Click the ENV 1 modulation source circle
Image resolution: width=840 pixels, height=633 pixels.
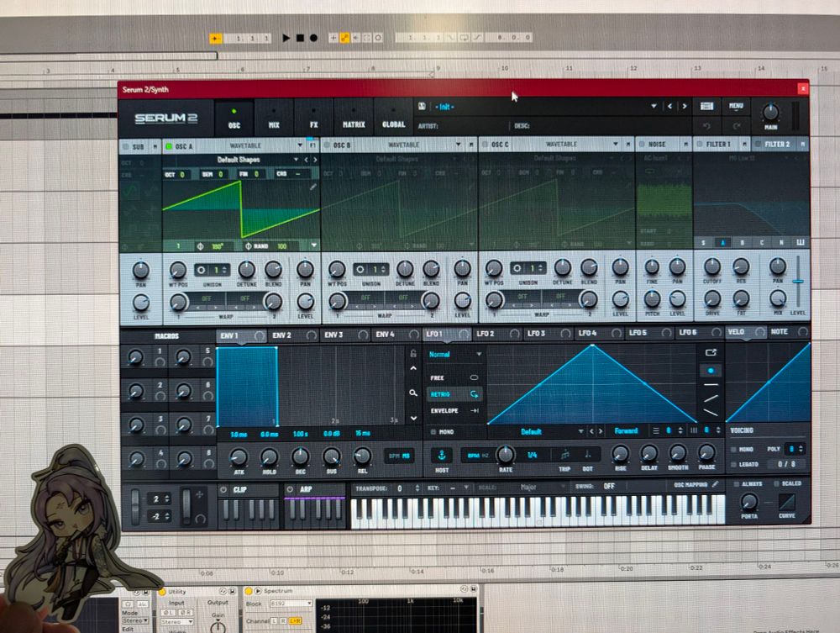tap(260, 335)
